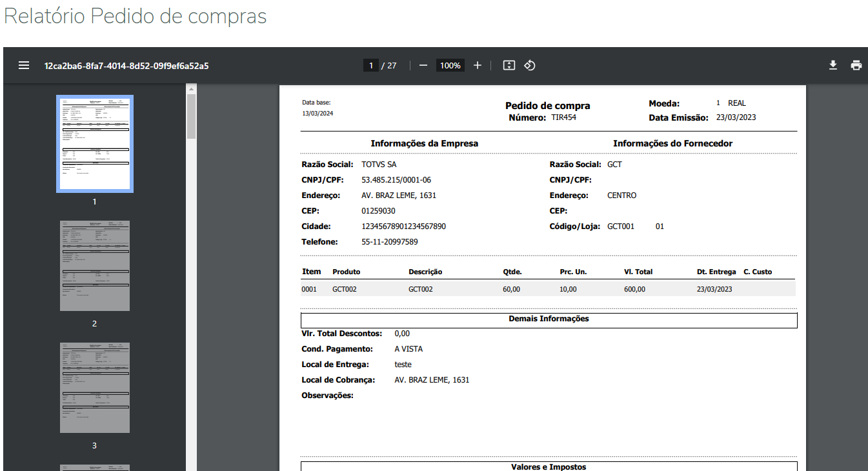
Task: Zoom in with the plus icon
Action: pyautogui.click(x=478, y=65)
